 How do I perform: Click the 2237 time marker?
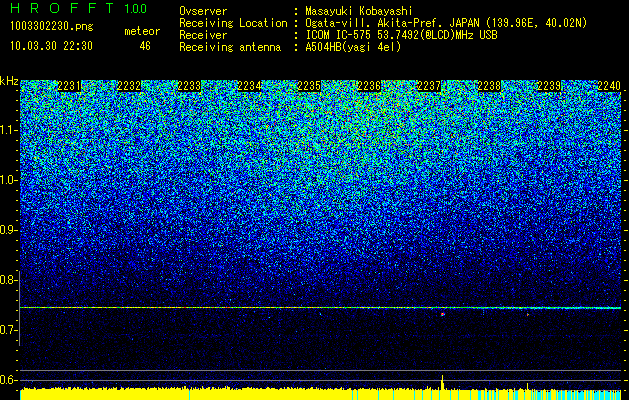tap(429, 86)
